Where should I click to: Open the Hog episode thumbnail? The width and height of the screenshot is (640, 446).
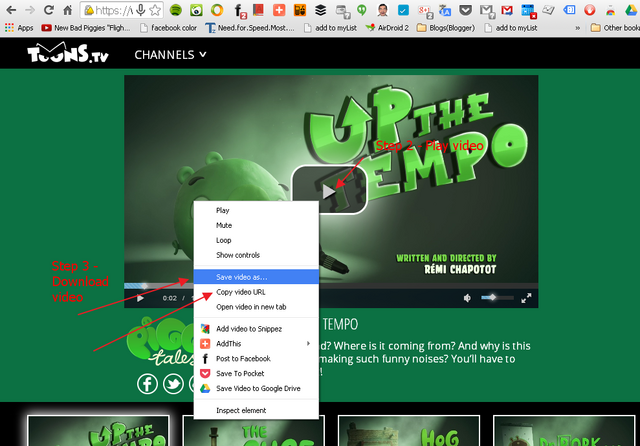click(409, 430)
